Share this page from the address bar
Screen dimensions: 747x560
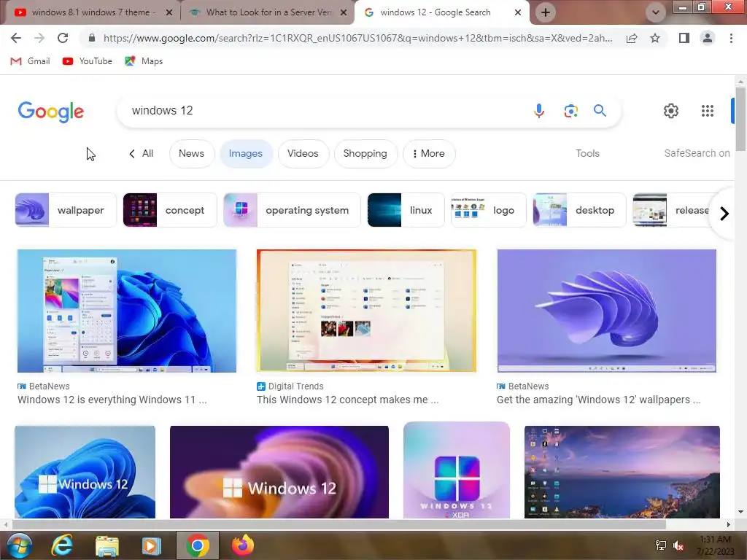point(632,38)
